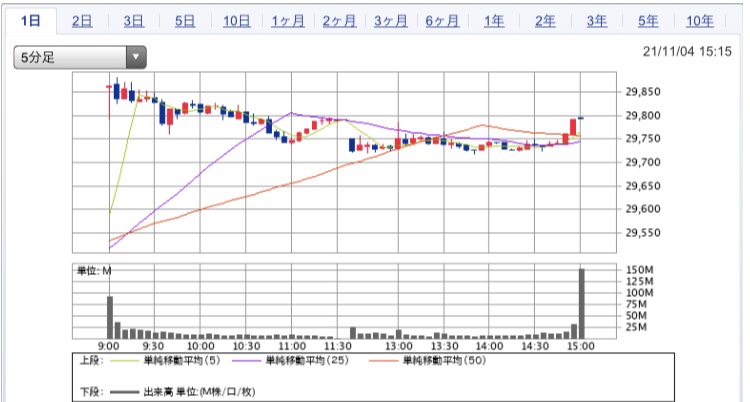Click the 14:30 time axis label
The width and height of the screenshot is (750, 402).
coord(535,346)
